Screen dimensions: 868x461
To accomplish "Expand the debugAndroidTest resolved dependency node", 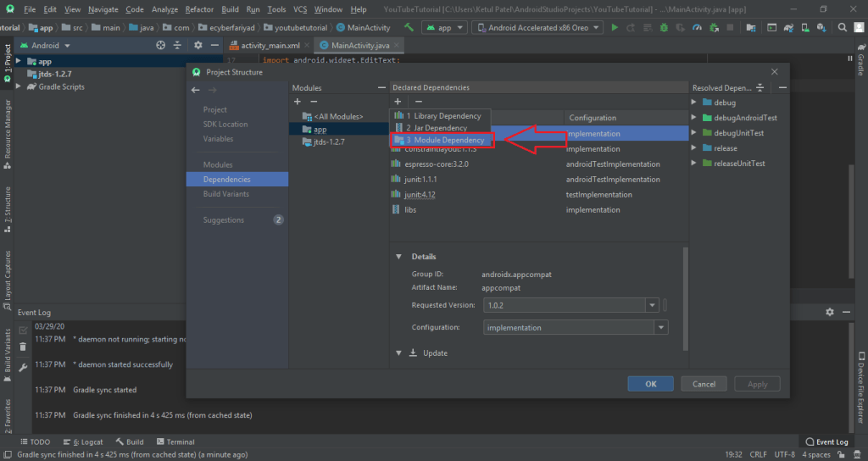I will pos(695,118).
